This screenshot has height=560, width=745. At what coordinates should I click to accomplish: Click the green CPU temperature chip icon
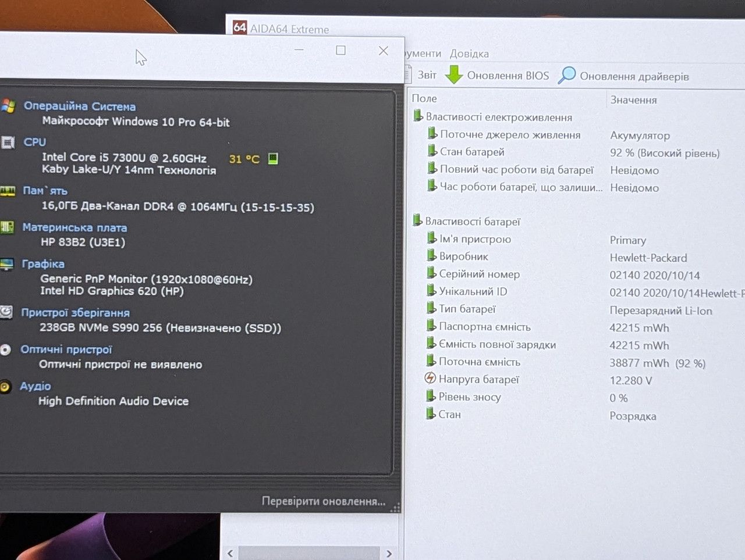click(273, 158)
